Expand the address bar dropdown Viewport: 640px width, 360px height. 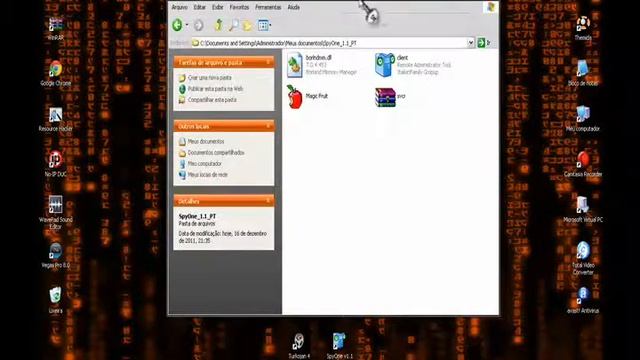coord(471,42)
